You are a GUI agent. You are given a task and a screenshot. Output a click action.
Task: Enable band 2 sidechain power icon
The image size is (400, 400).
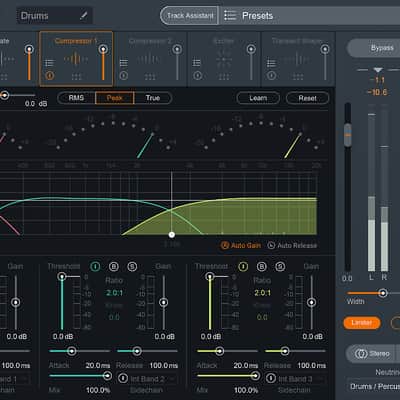point(123,378)
